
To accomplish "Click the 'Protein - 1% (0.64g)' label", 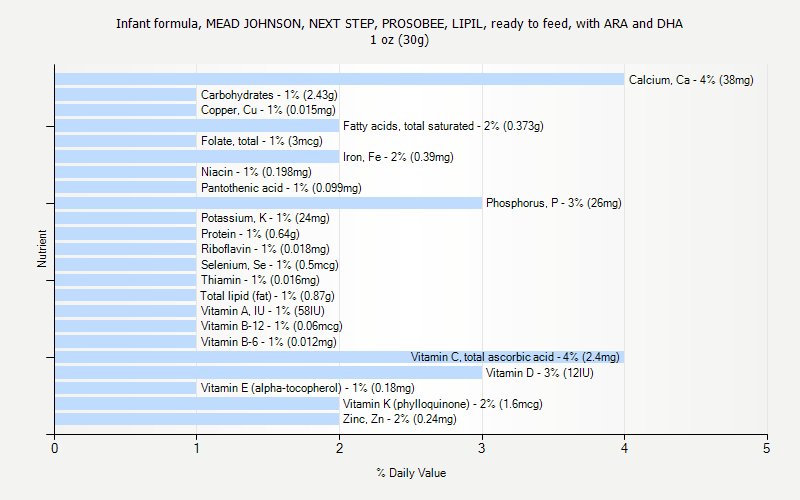I will coord(250,234).
